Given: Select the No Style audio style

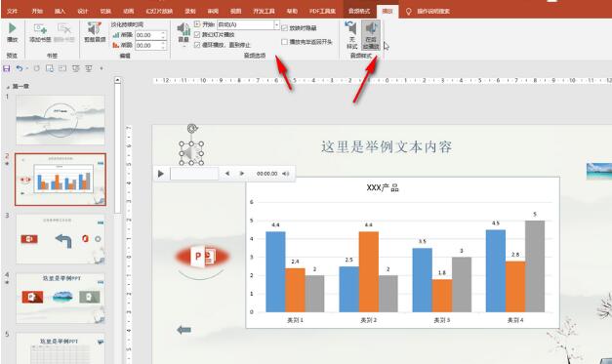Looking at the screenshot, I should click(x=351, y=35).
